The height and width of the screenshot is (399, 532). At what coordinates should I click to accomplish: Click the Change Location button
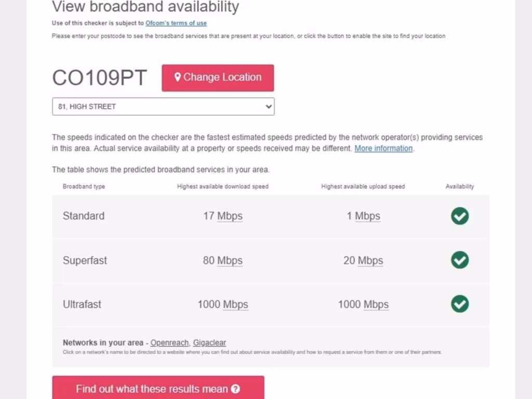pyautogui.click(x=218, y=78)
